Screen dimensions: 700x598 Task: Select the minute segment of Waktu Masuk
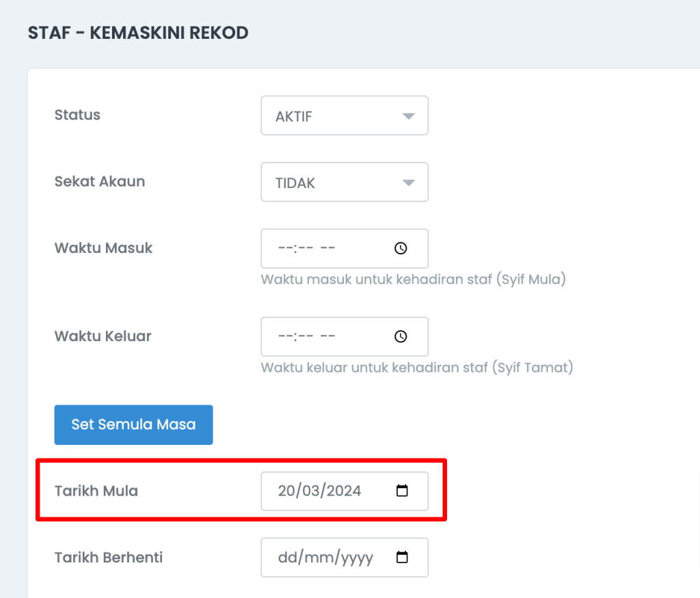(305, 249)
